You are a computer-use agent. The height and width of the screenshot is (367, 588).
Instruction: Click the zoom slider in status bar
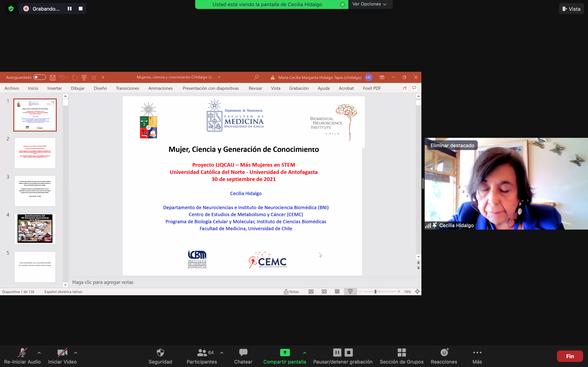[x=375, y=292]
